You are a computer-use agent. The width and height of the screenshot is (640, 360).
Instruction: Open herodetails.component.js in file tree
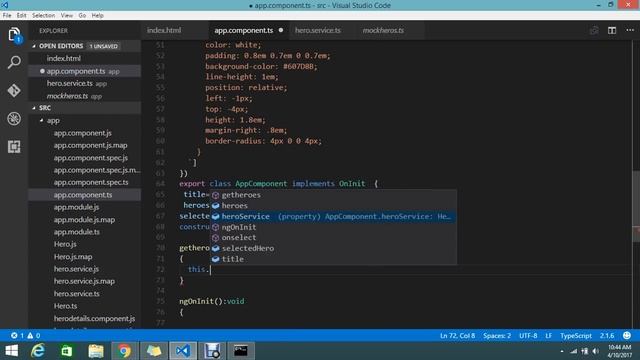85,318
